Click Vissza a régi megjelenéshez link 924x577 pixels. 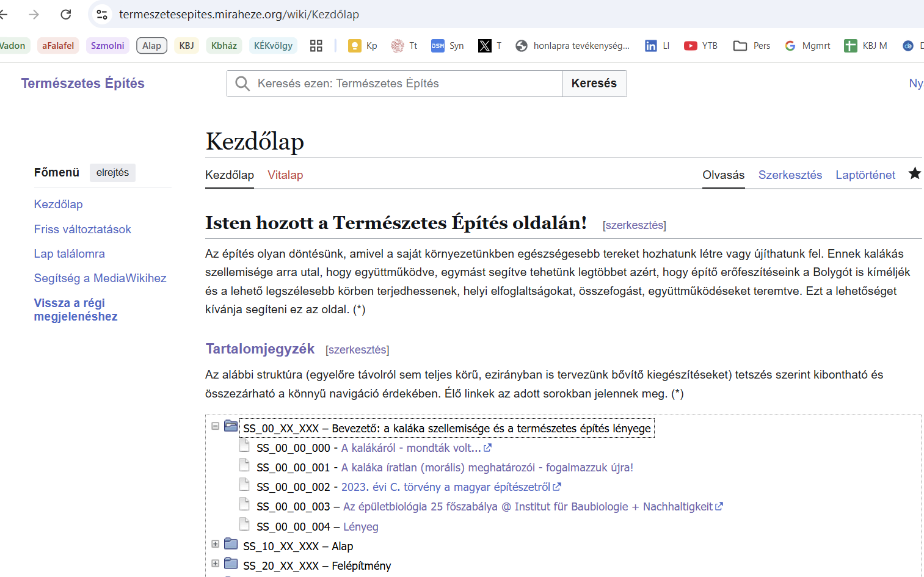tap(76, 310)
